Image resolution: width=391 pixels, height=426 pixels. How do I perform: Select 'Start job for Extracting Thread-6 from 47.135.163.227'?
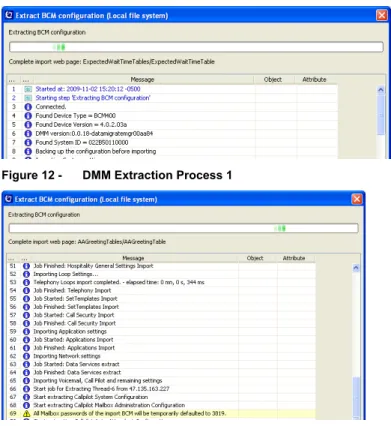pyautogui.click(x=101, y=389)
